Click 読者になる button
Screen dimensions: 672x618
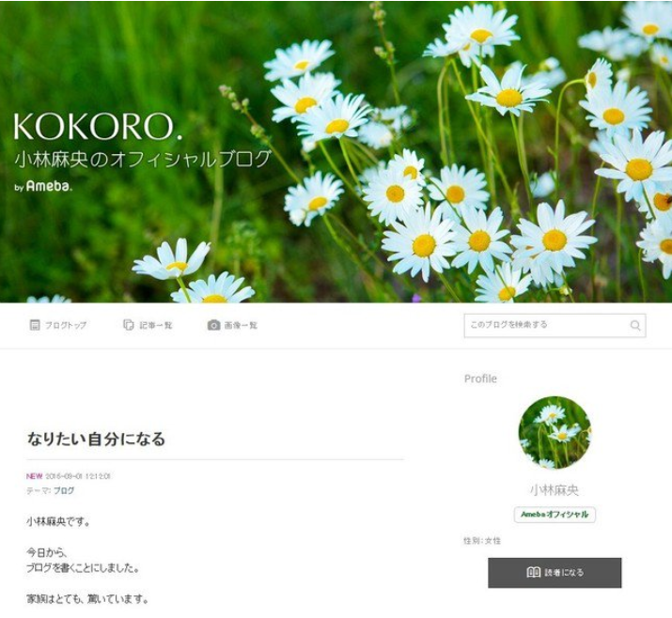pos(555,573)
